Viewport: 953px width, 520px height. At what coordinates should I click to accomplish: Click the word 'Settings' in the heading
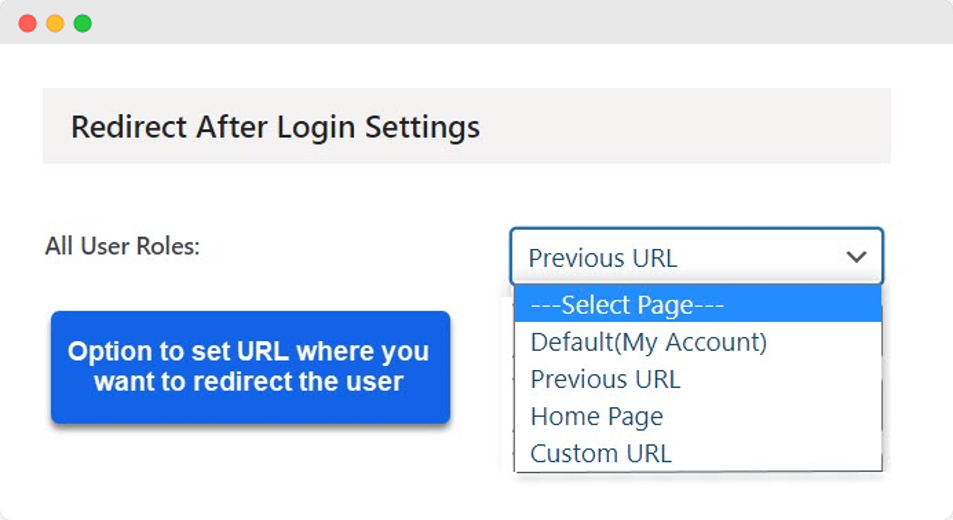(422, 127)
